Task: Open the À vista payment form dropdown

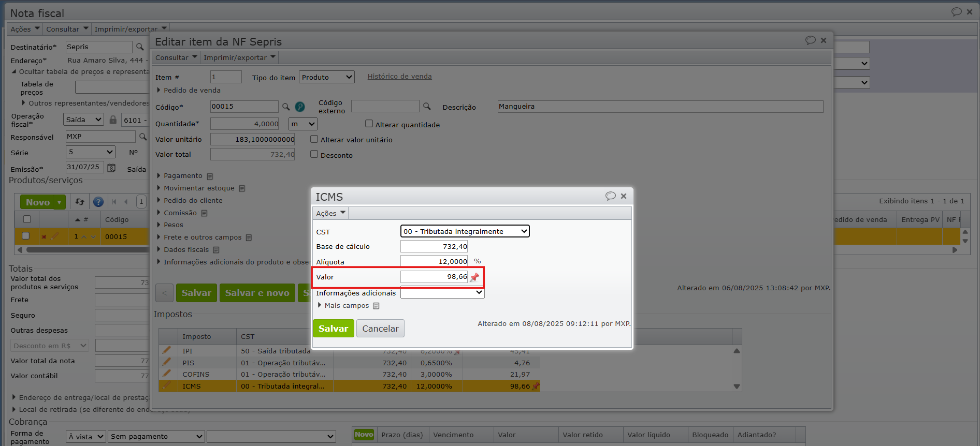Action: point(86,437)
